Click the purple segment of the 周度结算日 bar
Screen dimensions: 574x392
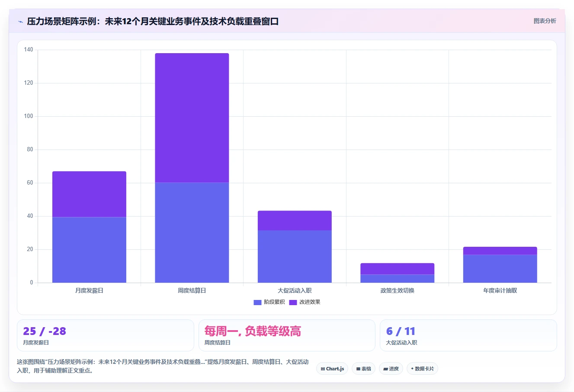(192, 118)
